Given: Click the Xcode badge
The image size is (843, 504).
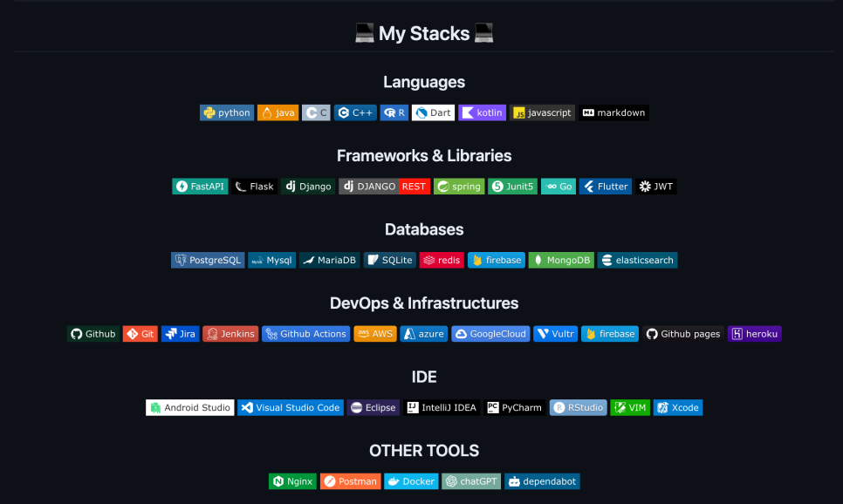Looking at the screenshot, I should click(x=678, y=407).
